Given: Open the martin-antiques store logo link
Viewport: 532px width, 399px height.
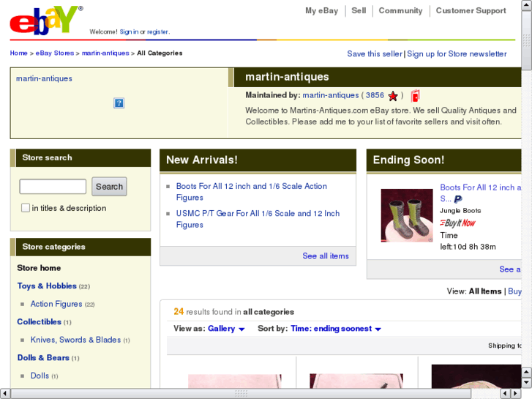Looking at the screenshot, I should [44, 78].
